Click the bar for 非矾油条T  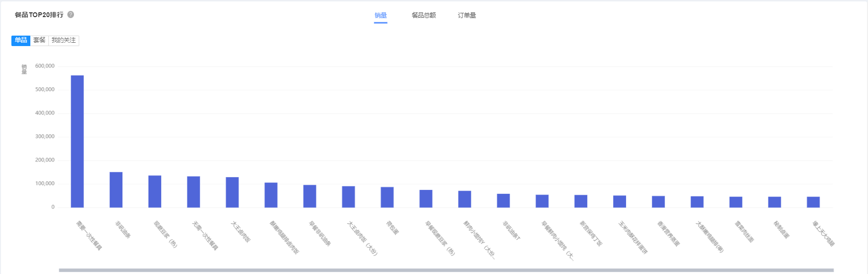(x=503, y=200)
